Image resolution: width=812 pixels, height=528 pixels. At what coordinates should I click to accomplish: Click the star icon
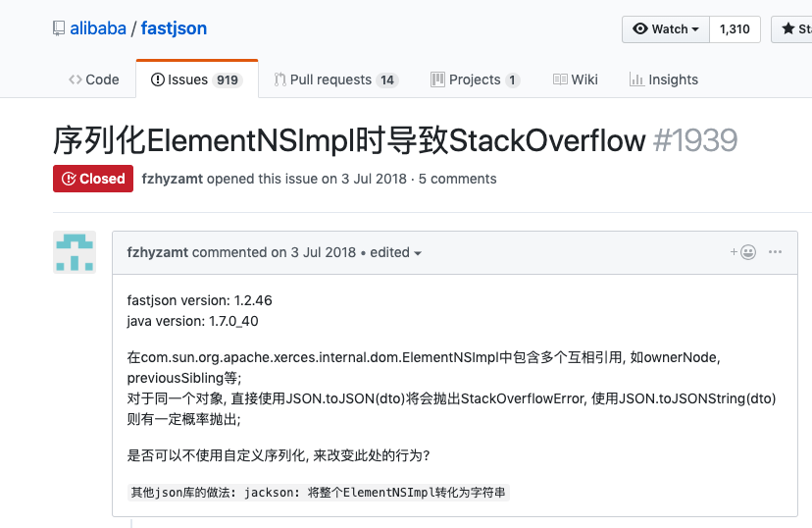click(788, 28)
